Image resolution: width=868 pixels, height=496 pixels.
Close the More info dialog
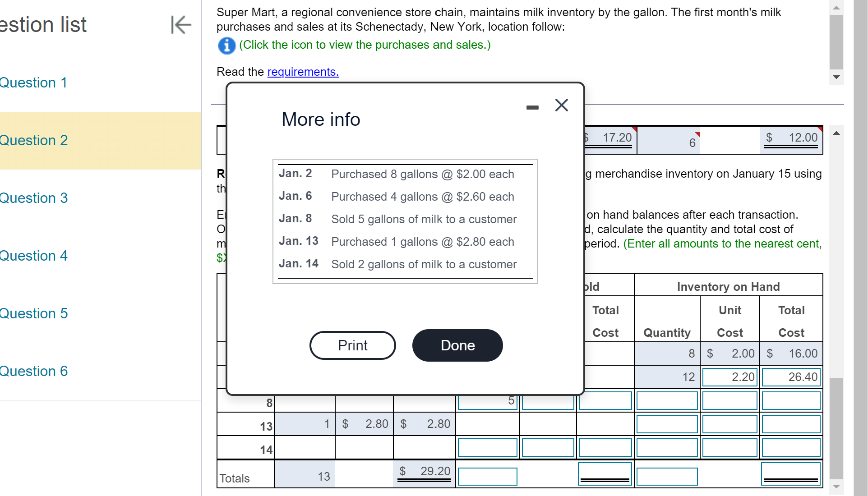click(561, 105)
